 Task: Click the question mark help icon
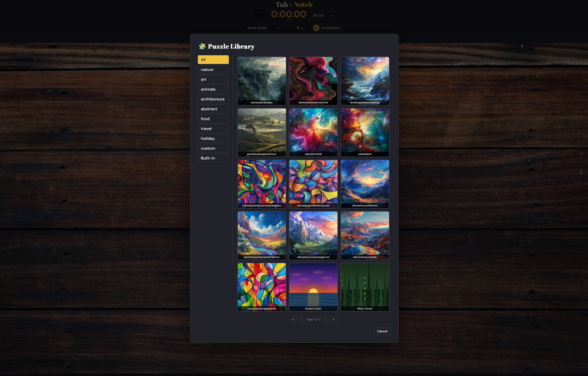(287, 28)
